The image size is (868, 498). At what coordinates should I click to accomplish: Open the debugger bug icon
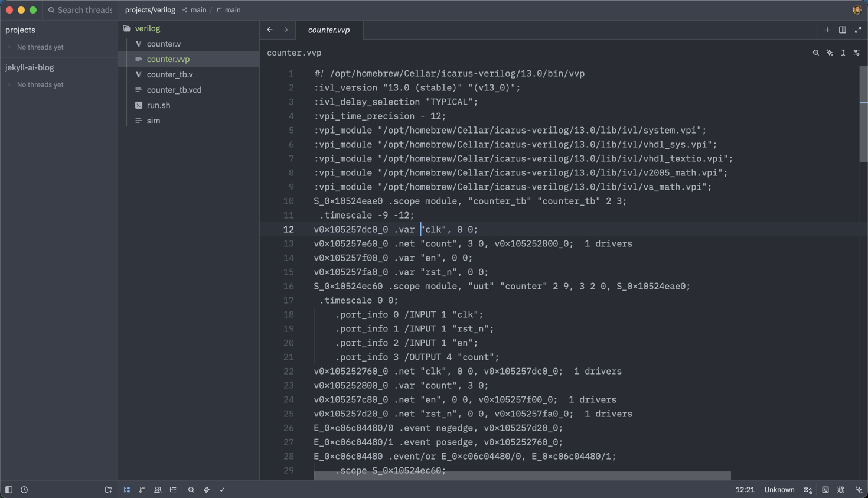click(x=841, y=490)
